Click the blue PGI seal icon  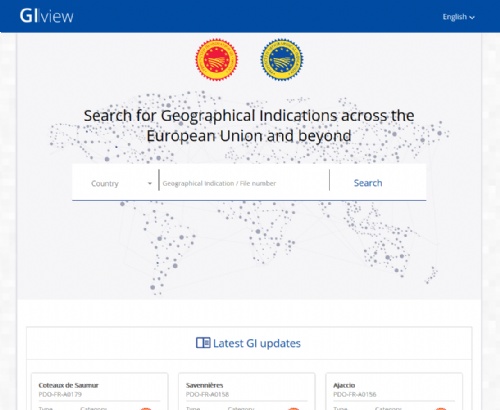point(282,60)
